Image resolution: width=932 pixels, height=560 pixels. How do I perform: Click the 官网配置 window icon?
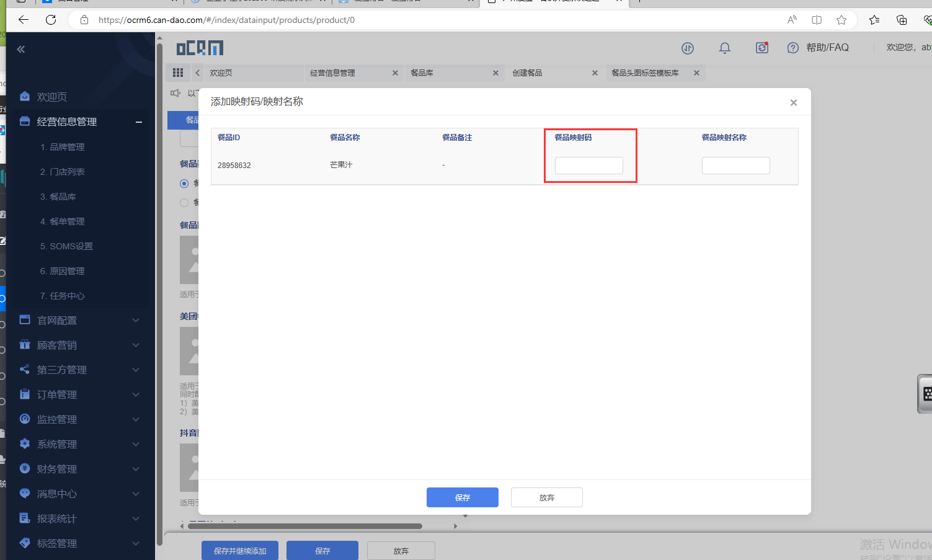click(25, 320)
